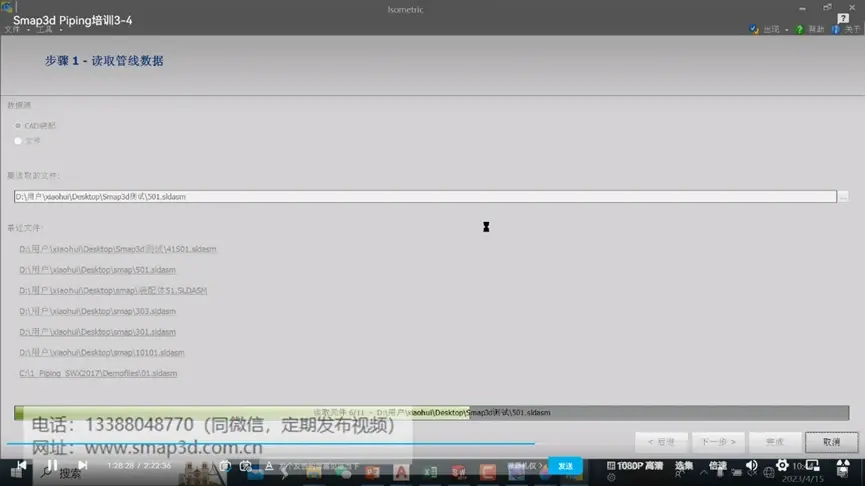Click the 下一步 next button

pyautogui.click(x=718, y=442)
